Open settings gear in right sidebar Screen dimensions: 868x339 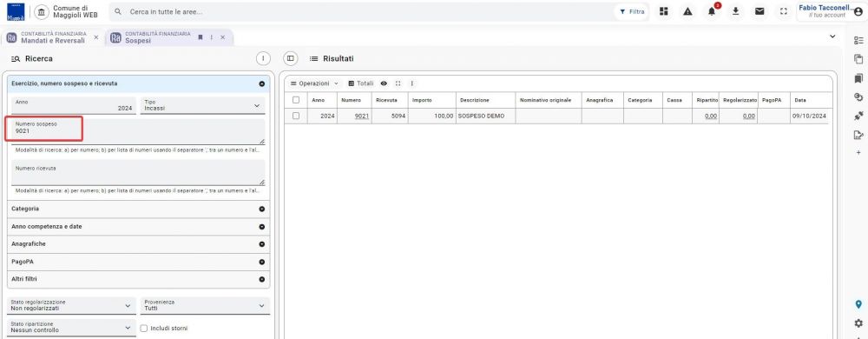pos(858,322)
